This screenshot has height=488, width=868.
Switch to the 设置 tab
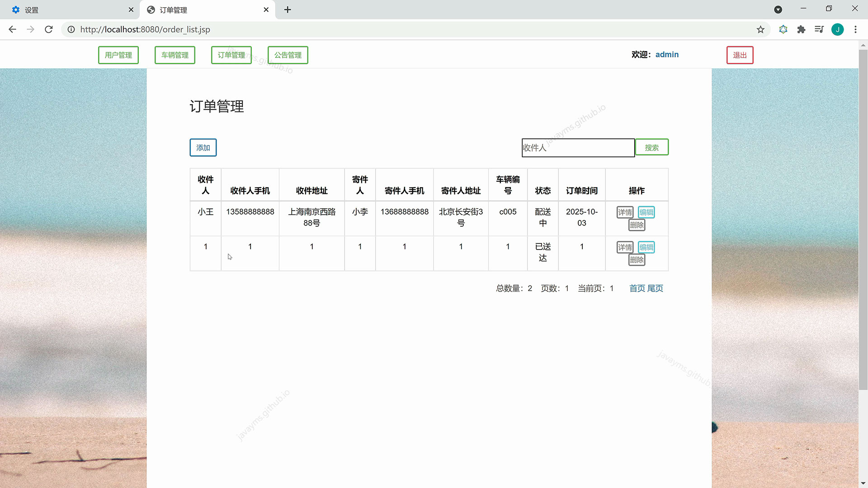pyautogui.click(x=68, y=9)
